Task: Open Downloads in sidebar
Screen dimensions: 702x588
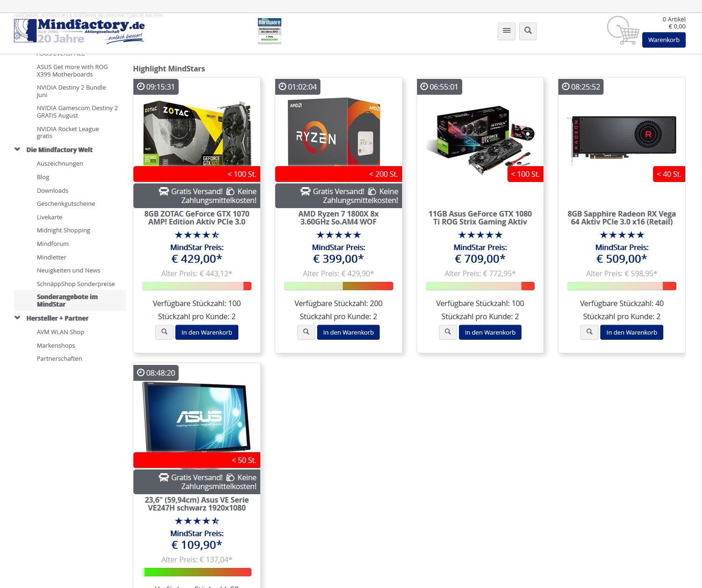Action: coord(53,190)
